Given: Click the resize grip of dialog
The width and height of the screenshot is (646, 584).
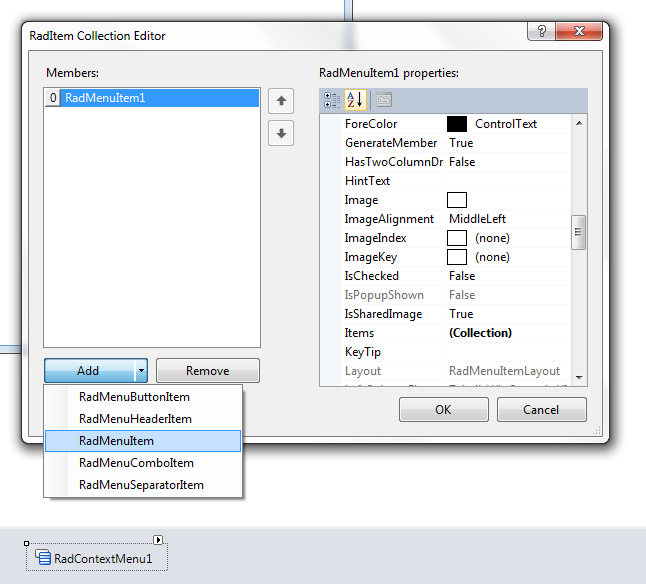Looking at the screenshot, I should (597, 430).
